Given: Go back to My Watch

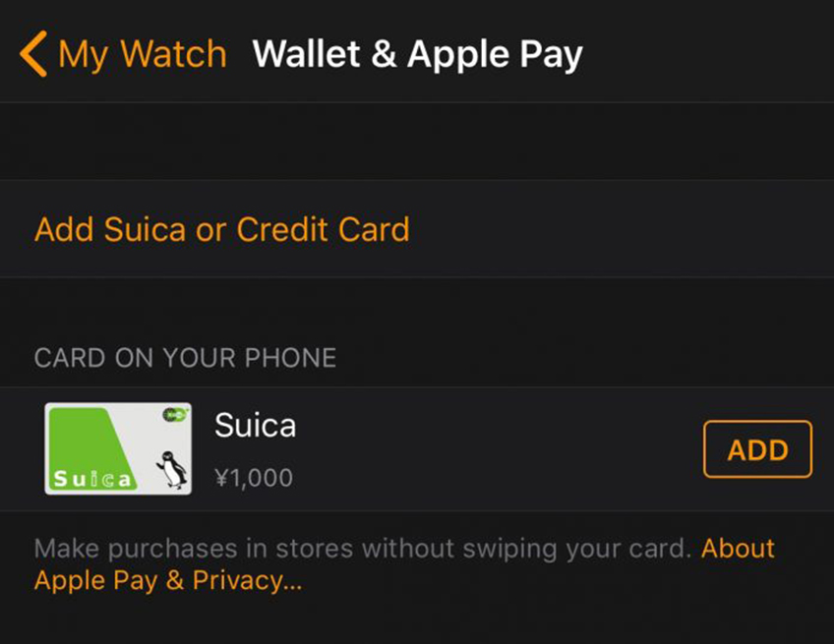Looking at the screenshot, I should pos(123,54).
